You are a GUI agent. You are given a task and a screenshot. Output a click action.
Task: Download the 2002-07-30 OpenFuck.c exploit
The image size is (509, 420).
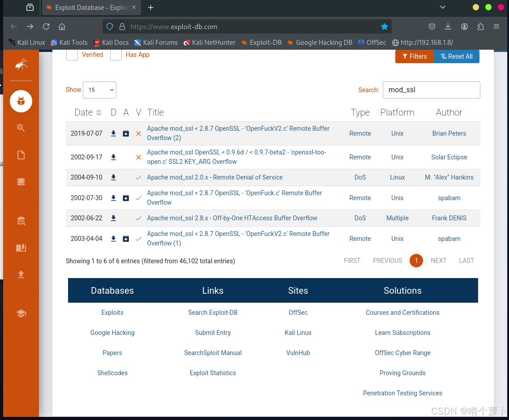coord(113,198)
